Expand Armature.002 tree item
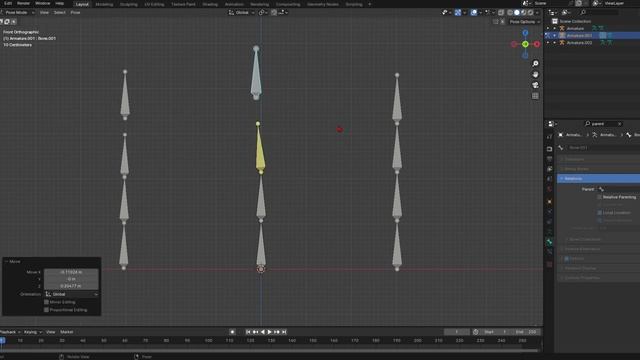This screenshot has height=360, width=640. point(555,42)
